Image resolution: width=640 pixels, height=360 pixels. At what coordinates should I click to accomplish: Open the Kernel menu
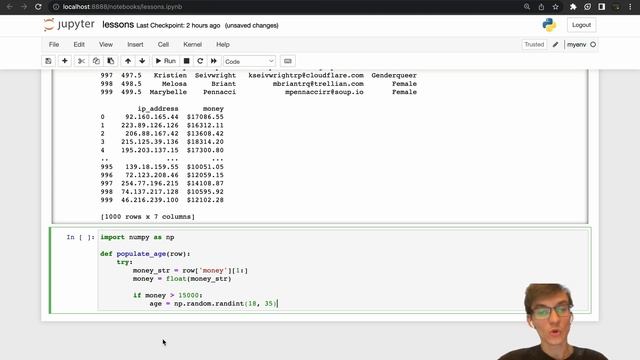click(x=192, y=44)
